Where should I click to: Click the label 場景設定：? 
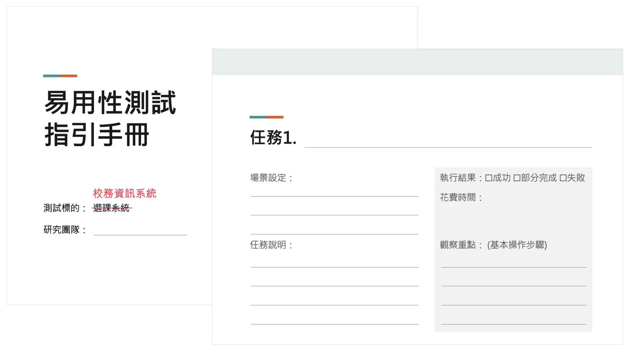[x=272, y=178]
